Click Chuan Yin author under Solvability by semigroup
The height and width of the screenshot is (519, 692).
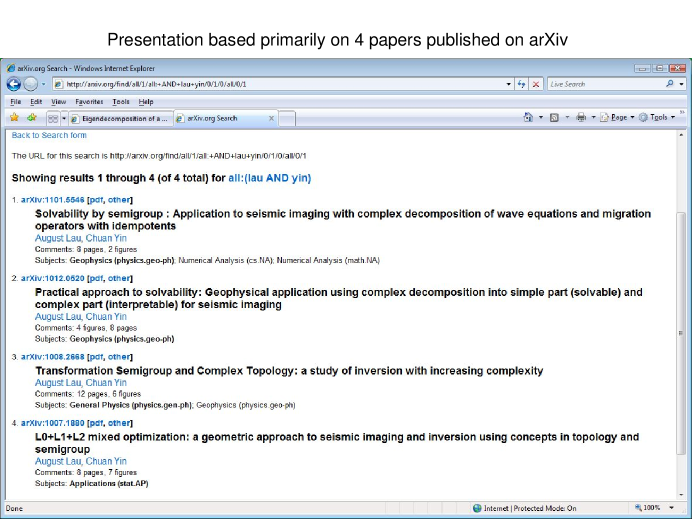click(x=106, y=238)
